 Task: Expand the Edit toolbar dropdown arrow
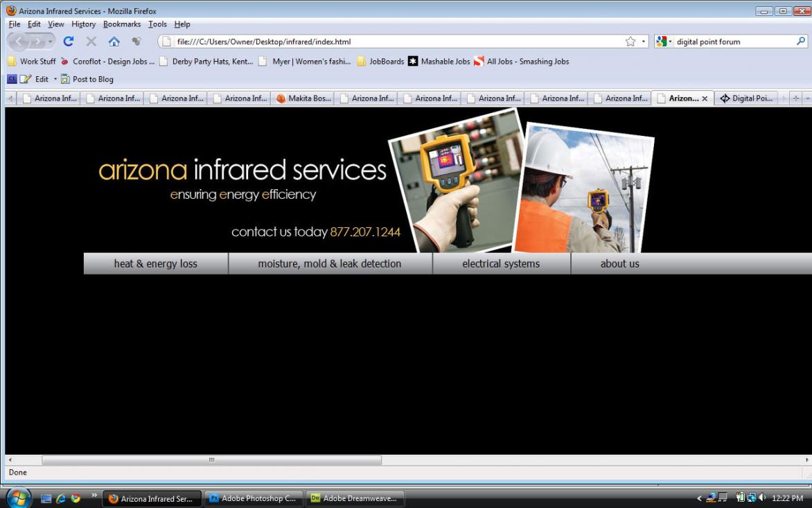tap(55, 79)
